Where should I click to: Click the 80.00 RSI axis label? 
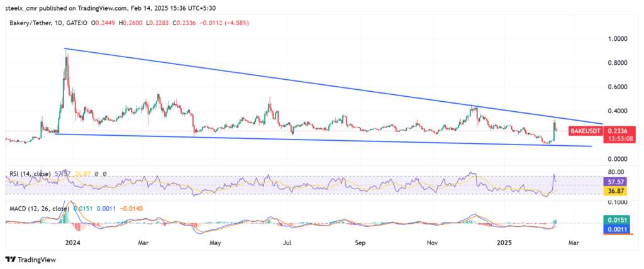click(x=615, y=172)
